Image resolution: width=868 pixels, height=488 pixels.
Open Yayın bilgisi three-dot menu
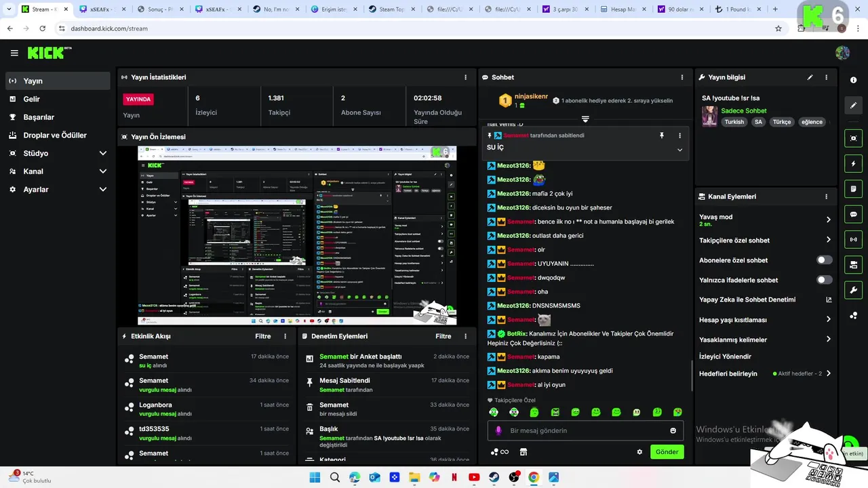coord(826,77)
